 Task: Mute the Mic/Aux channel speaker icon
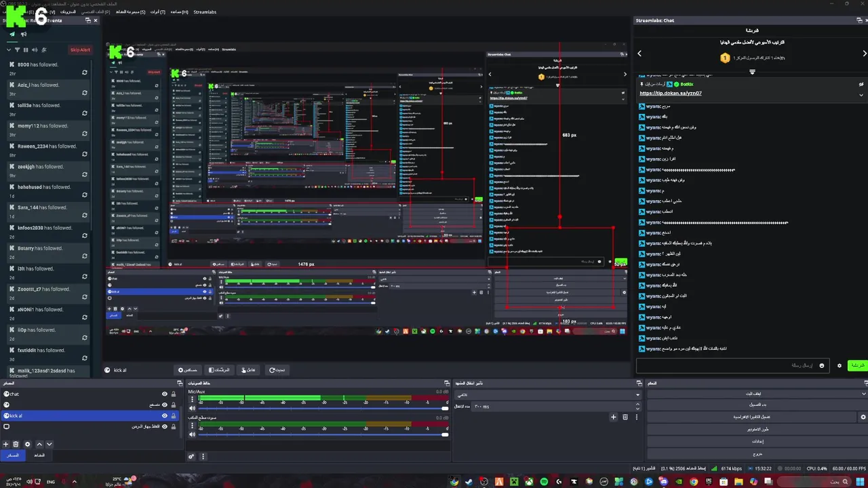click(192, 408)
